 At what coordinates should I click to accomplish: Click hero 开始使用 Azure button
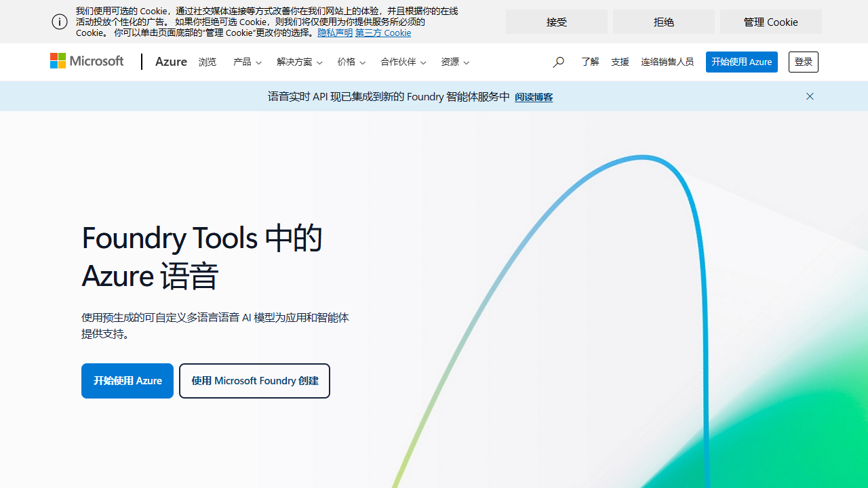coord(127,381)
